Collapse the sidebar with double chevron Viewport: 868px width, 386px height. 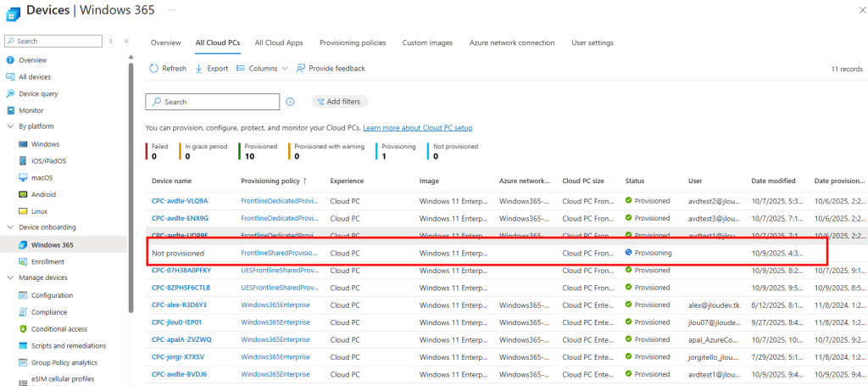126,41
